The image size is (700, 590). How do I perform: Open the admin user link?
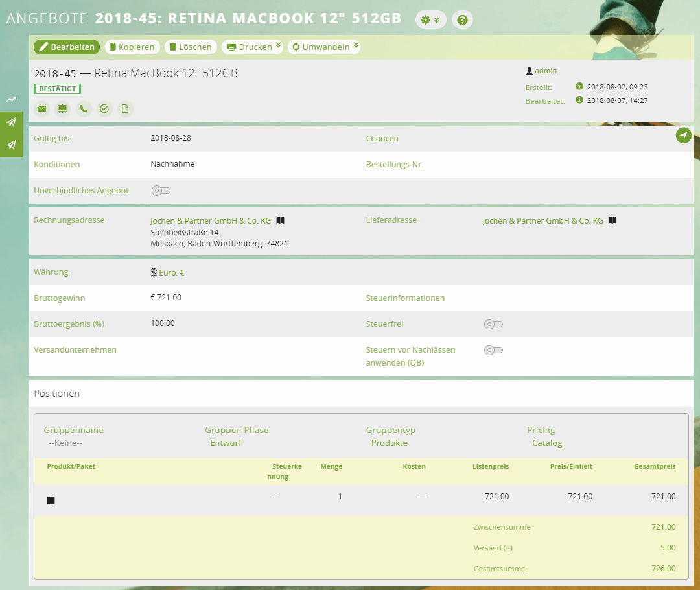(545, 71)
